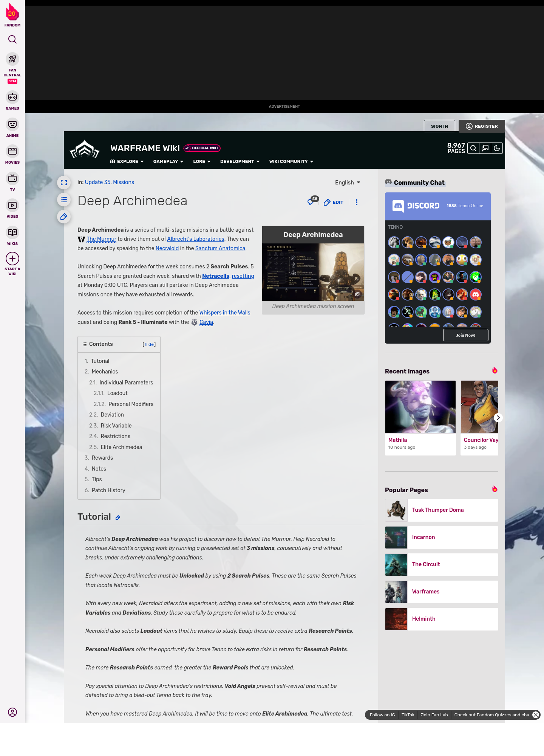Open Tusk Thumper Doma popular page
This screenshot has width=544, height=756.
pyautogui.click(x=442, y=510)
